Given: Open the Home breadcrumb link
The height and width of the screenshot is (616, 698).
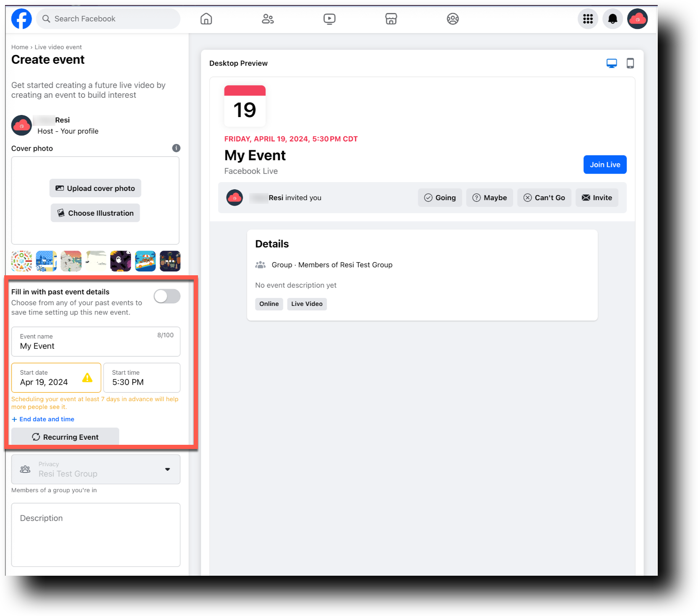Looking at the screenshot, I should (19, 47).
